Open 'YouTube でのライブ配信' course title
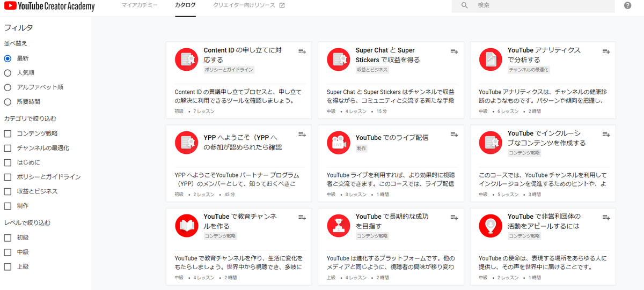Viewport: 644px width, 290px height. [392, 138]
